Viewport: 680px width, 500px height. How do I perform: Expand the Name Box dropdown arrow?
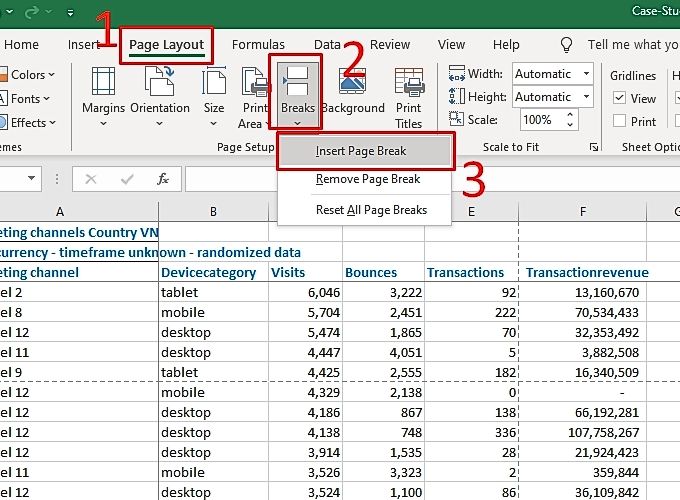[x=31, y=178]
